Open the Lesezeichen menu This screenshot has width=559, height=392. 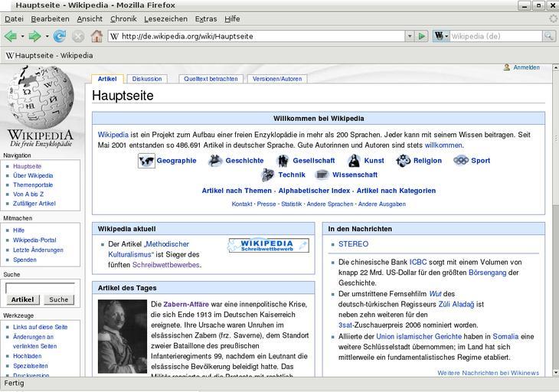pos(165,18)
